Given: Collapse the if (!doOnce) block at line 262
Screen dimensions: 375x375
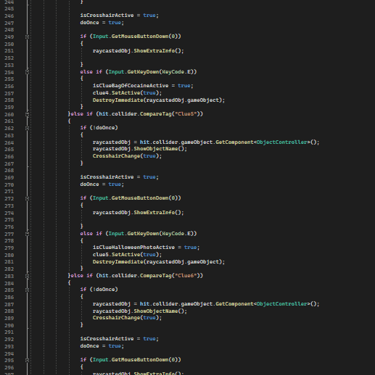Looking at the screenshot, I should coord(27,128).
